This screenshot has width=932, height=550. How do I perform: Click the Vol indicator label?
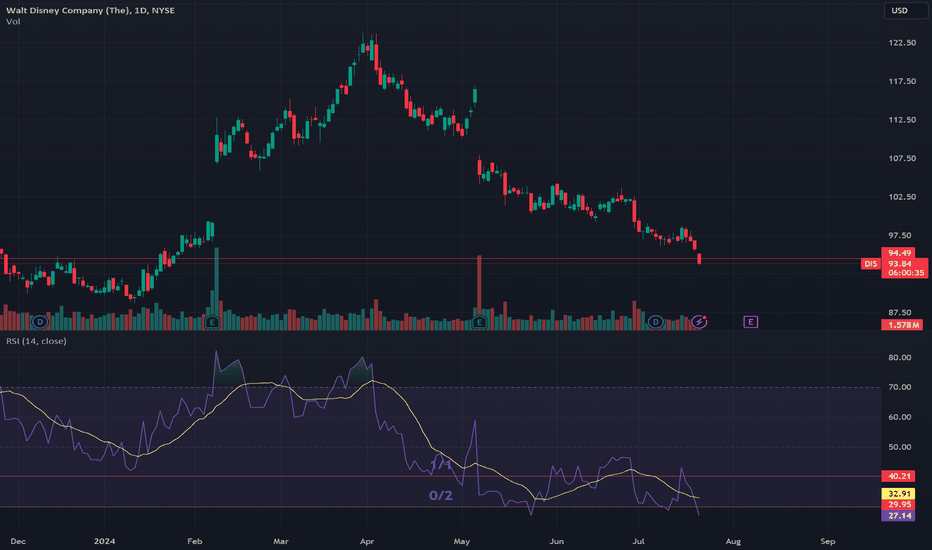click(x=13, y=21)
